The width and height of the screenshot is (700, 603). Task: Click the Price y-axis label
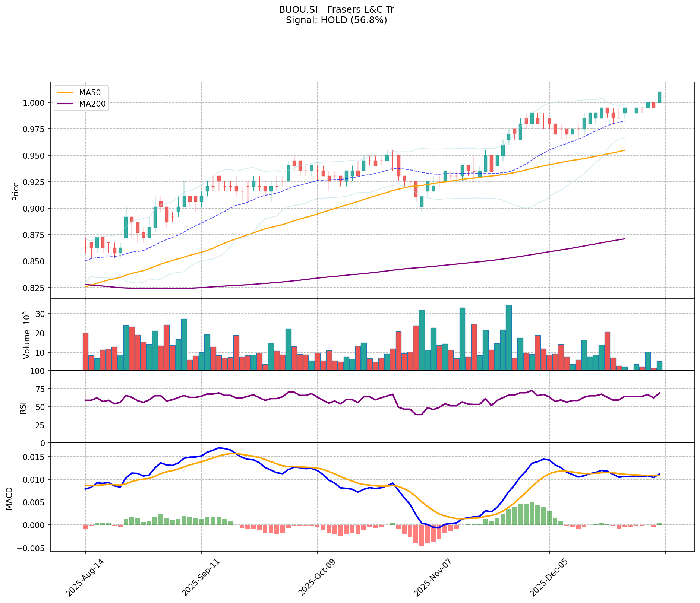pos(16,191)
